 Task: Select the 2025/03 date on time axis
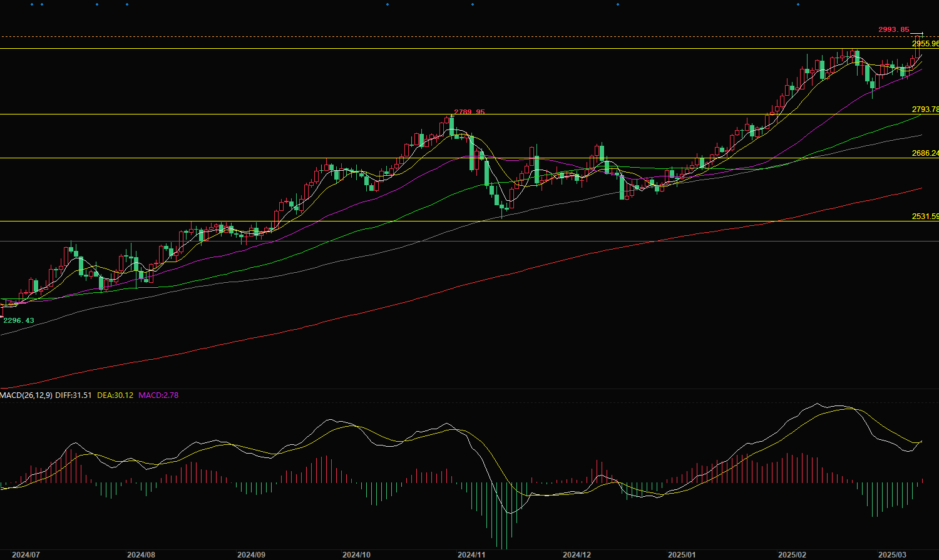tap(892, 555)
